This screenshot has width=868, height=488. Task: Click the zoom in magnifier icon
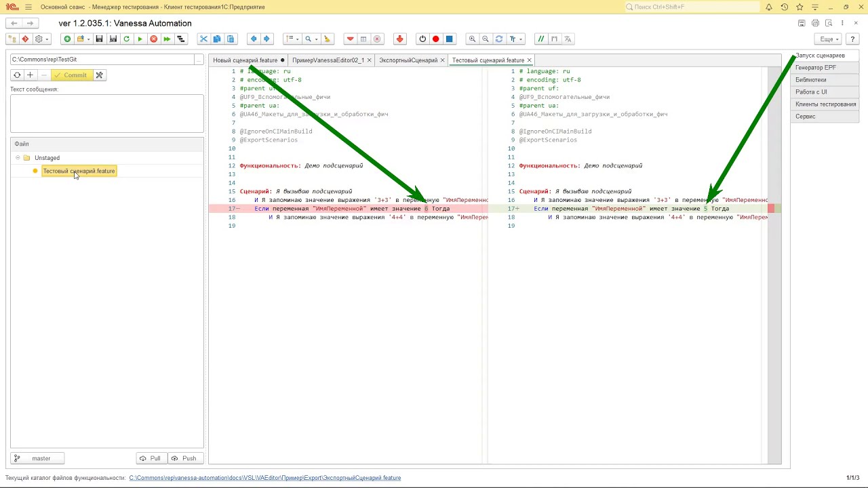click(x=472, y=39)
